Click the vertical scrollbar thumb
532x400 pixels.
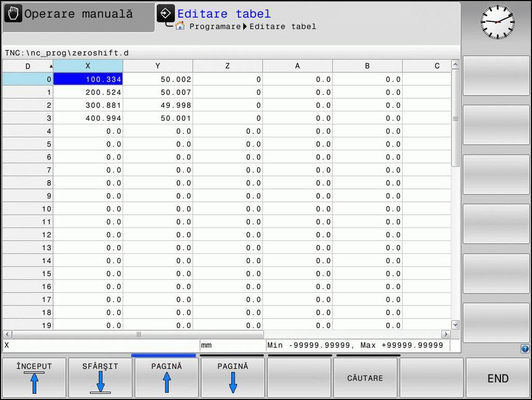tap(455, 118)
